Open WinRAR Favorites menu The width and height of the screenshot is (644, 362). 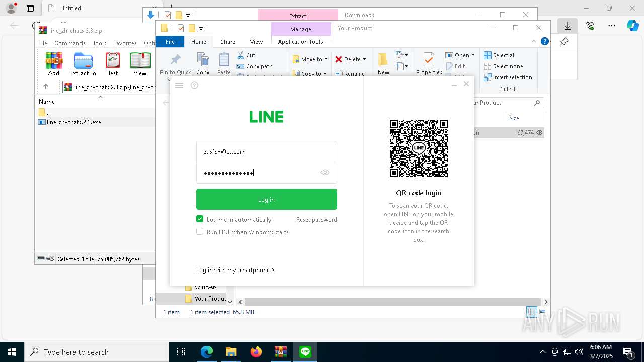tap(125, 43)
